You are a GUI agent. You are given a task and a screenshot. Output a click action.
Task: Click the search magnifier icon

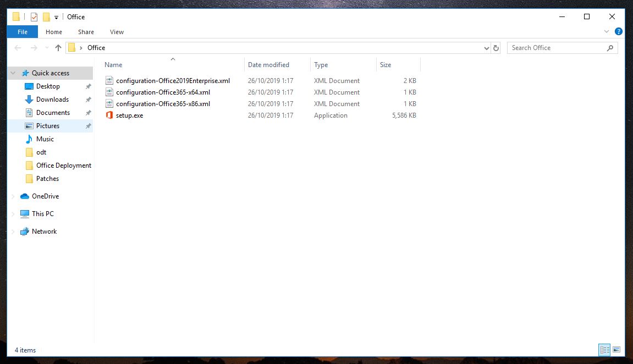coord(610,48)
